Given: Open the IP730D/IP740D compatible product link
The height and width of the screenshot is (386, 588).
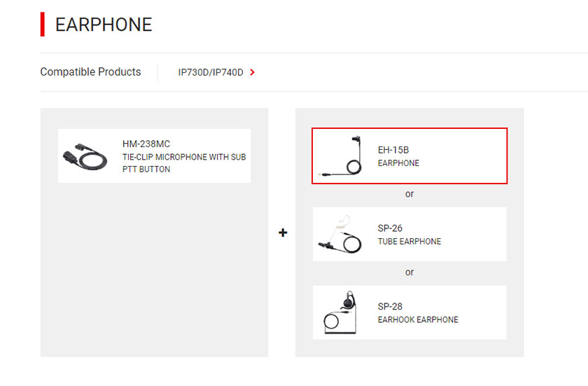Looking at the screenshot, I should (211, 72).
